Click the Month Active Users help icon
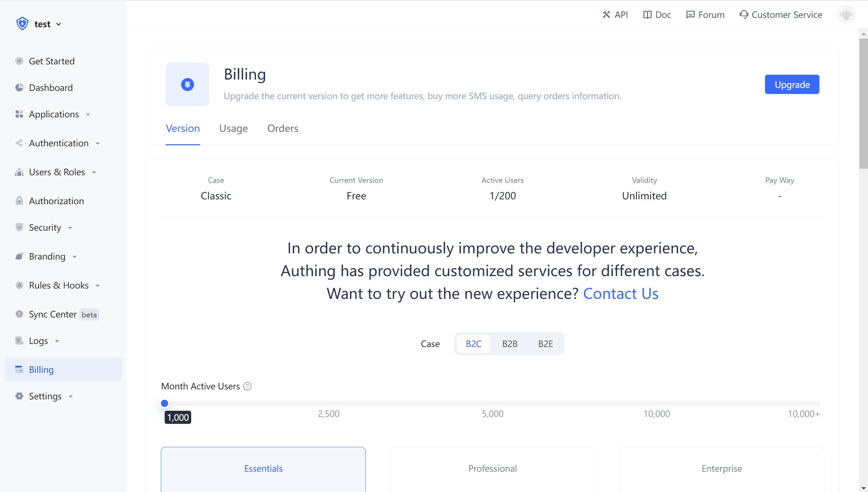Viewport: 868px width, 492px height. pos(247,386)
